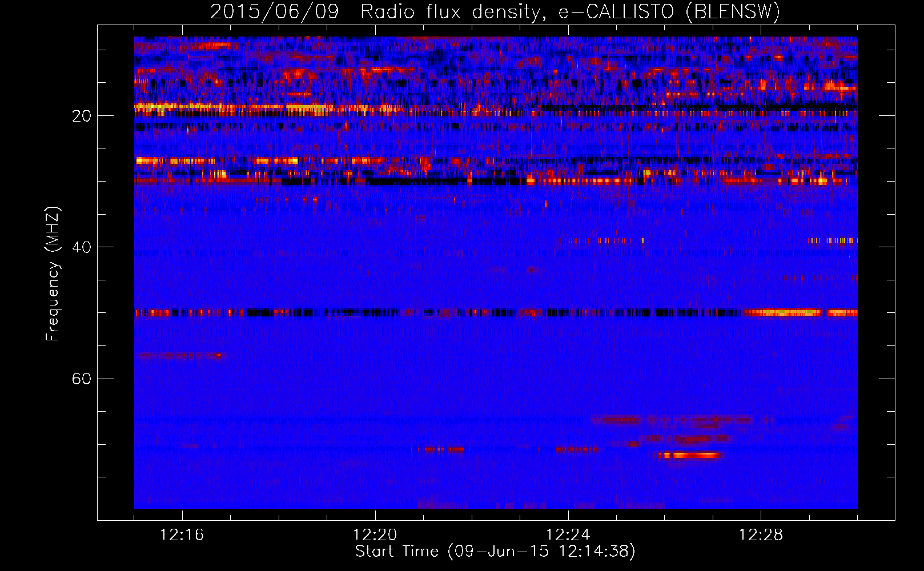Click the date '2015/06/09' in the title
The height and width of the screenshot is (571, 924).
pos(275,12)
